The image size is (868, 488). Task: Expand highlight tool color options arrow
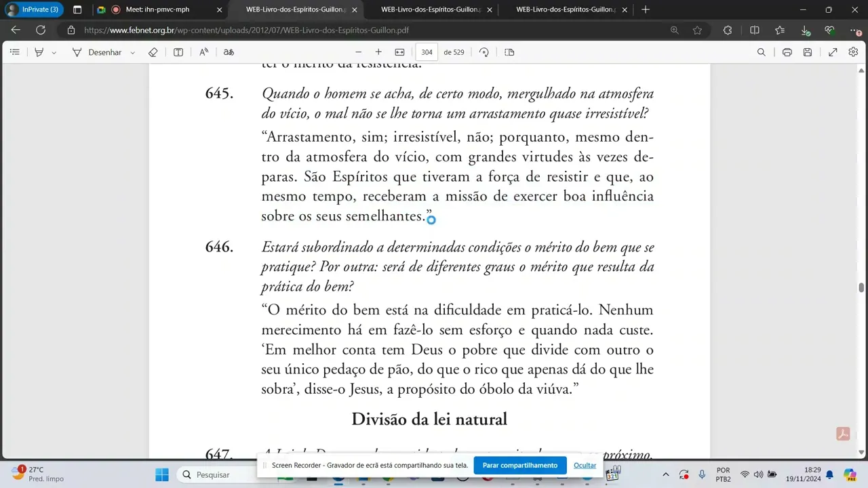[x=54, y=52]
